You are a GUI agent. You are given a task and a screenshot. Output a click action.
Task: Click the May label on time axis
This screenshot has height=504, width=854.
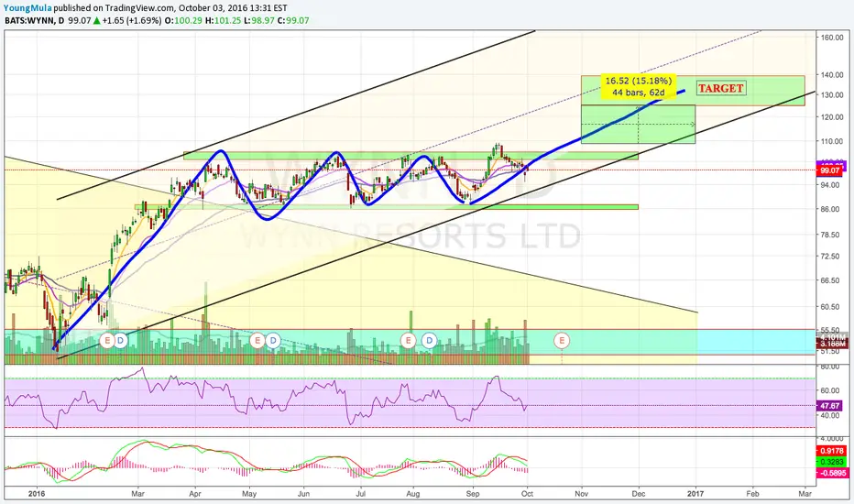tap(249, 494)
